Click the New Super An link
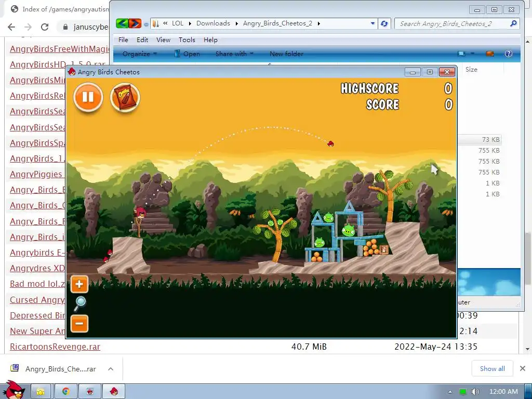Screen dimensions: 532x399 coord(37,331)
